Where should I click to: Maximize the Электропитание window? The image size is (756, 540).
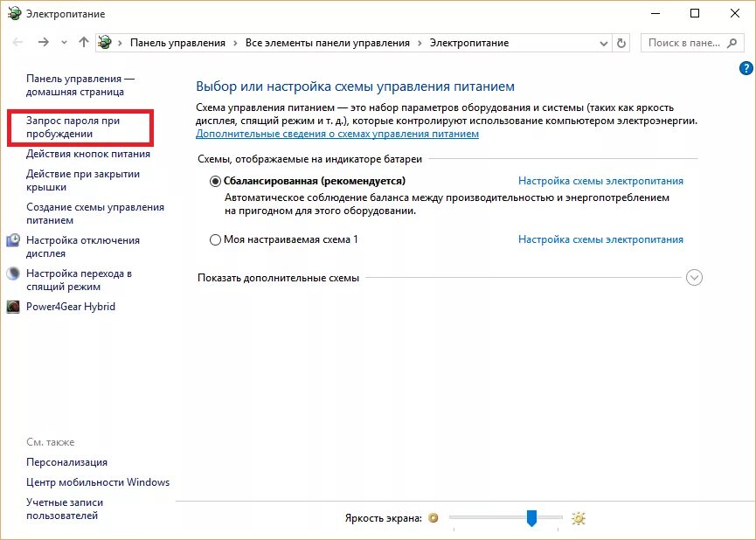[x=695, y=13]
